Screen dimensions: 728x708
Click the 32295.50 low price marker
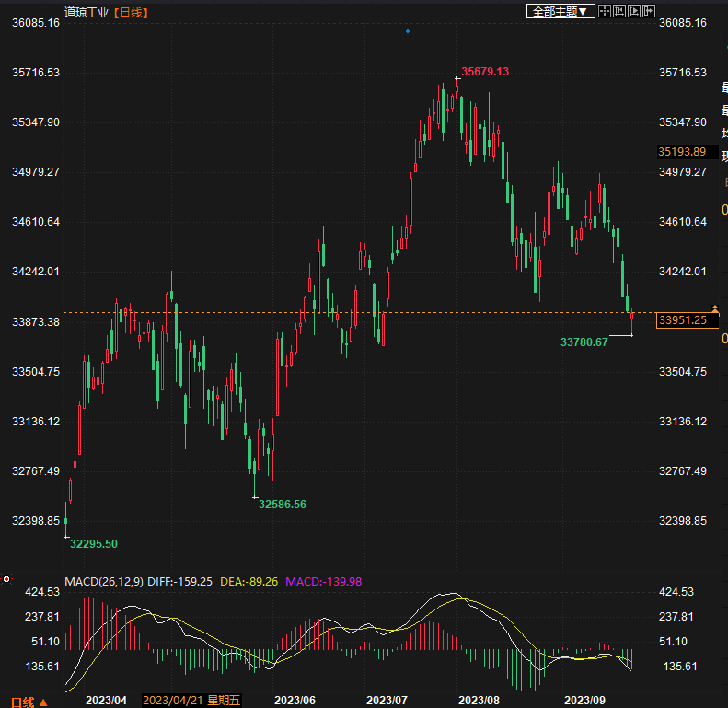[x=94, y=544]
